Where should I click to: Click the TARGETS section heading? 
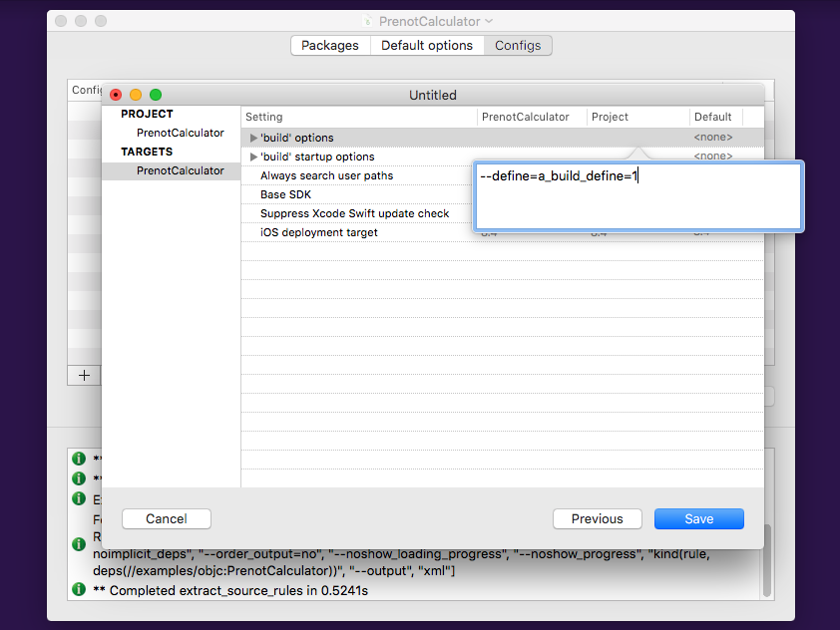[147, 152]
